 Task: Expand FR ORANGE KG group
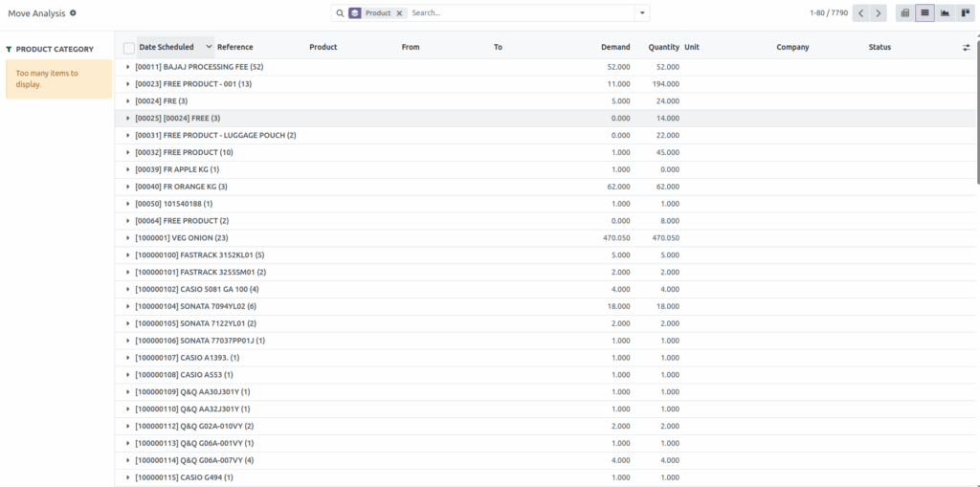tap(127, 187)
